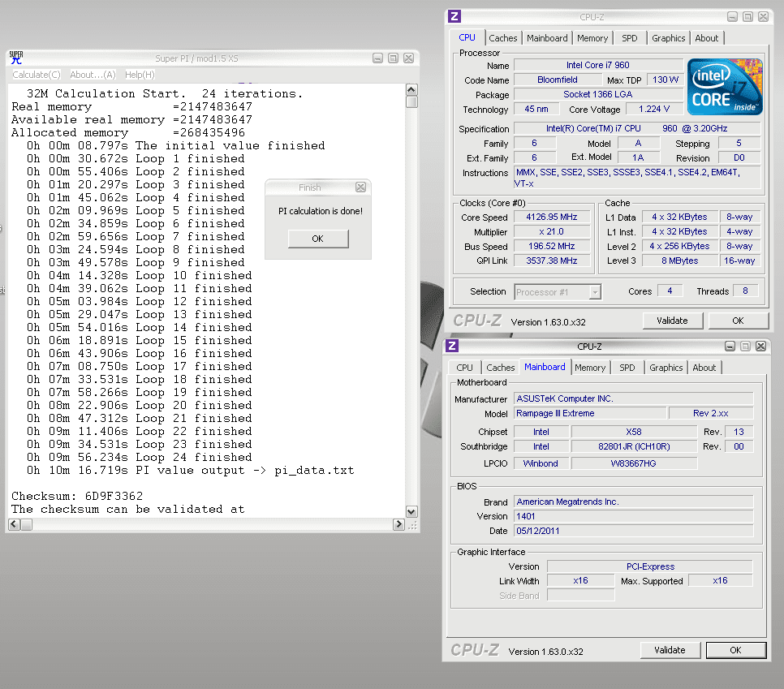Click the BIOS version 1401 field
Image resolution: width=784 pixels, height=689 pixels.
[634, 516]
